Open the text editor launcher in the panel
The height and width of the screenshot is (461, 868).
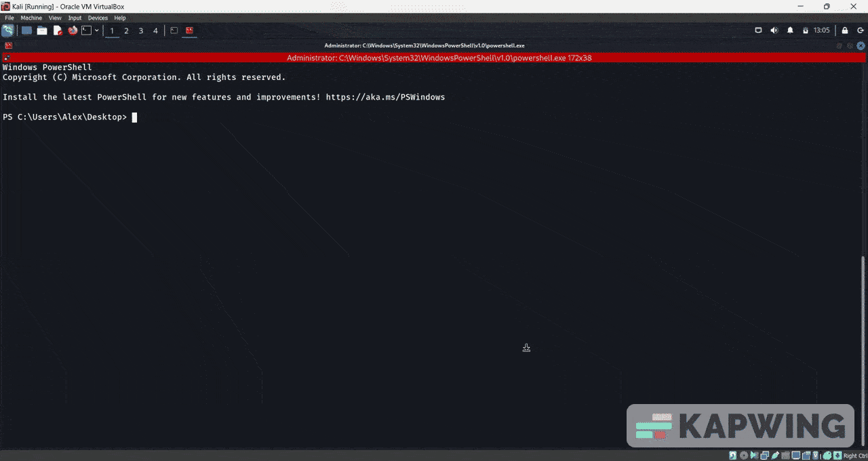57,30
